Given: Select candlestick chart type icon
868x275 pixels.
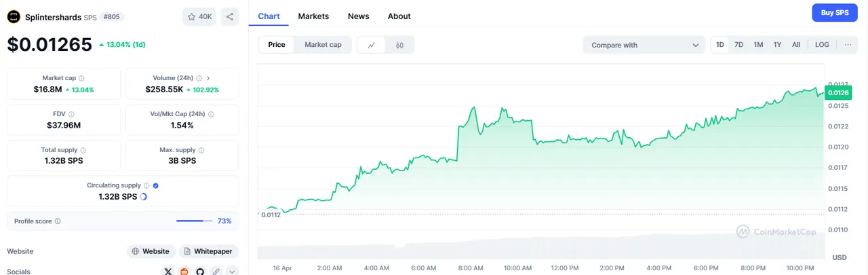Looking at the screenshot, I should (400, 45).
